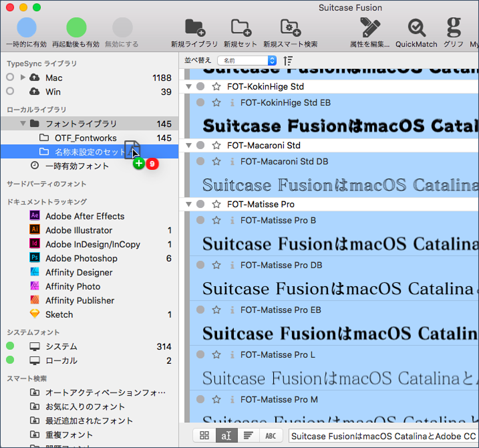
Task: Click FOT-Macaroni Std DB preview sample
Action: (340, 185)
